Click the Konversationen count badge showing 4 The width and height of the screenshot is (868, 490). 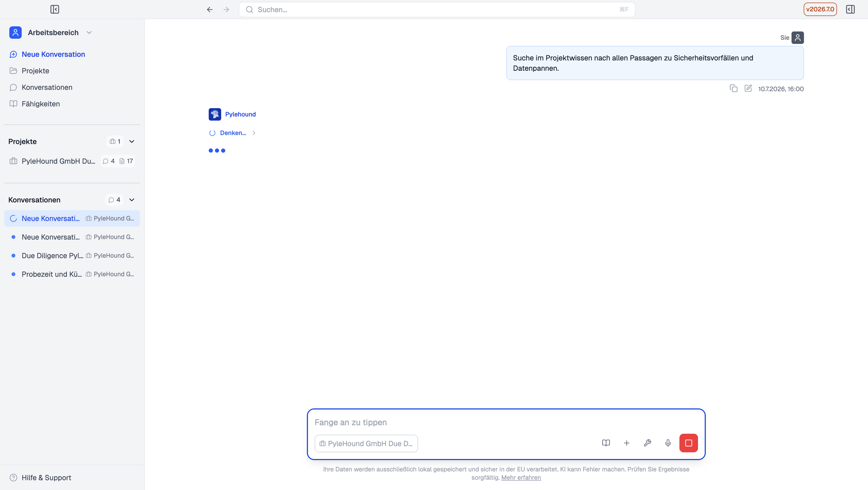[x=114, y=200]
